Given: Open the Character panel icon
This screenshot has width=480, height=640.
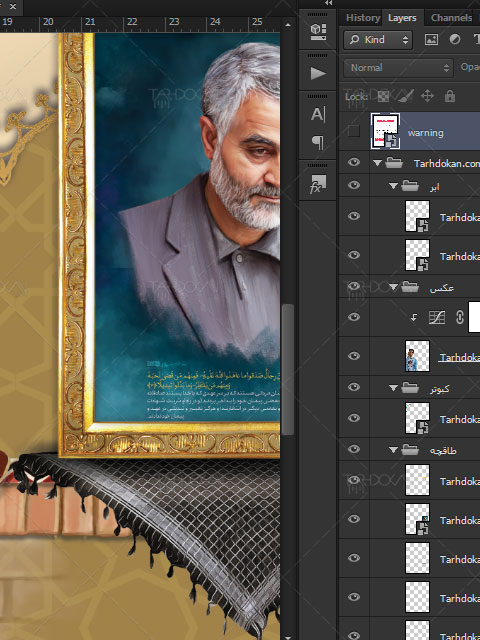Looking at the screenshot, I should point(318,114).
